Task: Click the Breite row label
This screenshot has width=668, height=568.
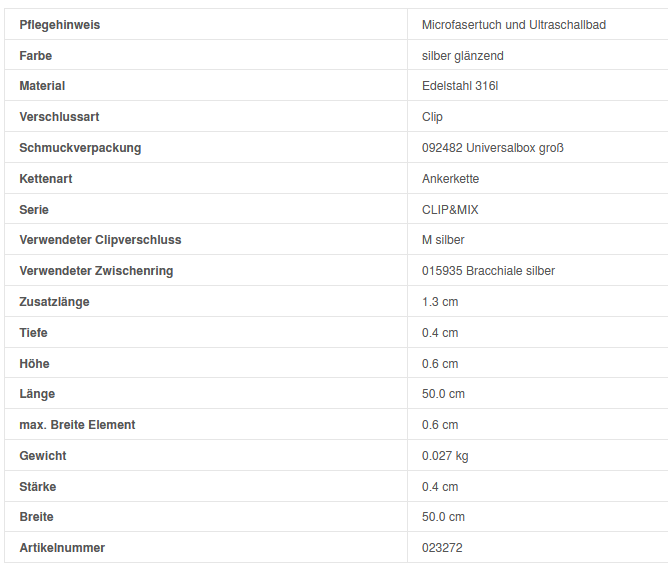Action: pyautogui.click(x=37, y=517)
